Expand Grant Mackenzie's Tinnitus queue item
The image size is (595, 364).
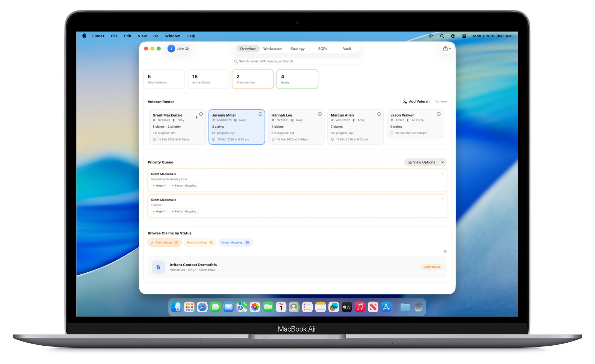pos(442,199)
